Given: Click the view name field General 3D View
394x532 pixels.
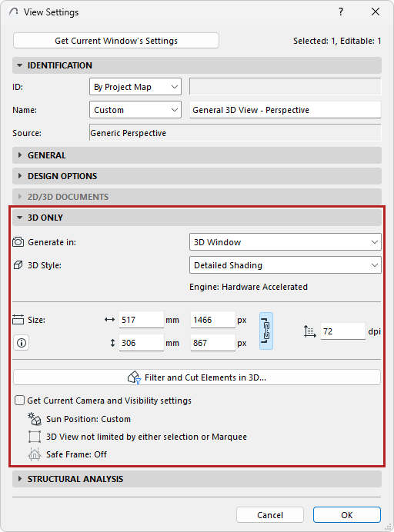Looking at the screenshot, I should [285, 110].
